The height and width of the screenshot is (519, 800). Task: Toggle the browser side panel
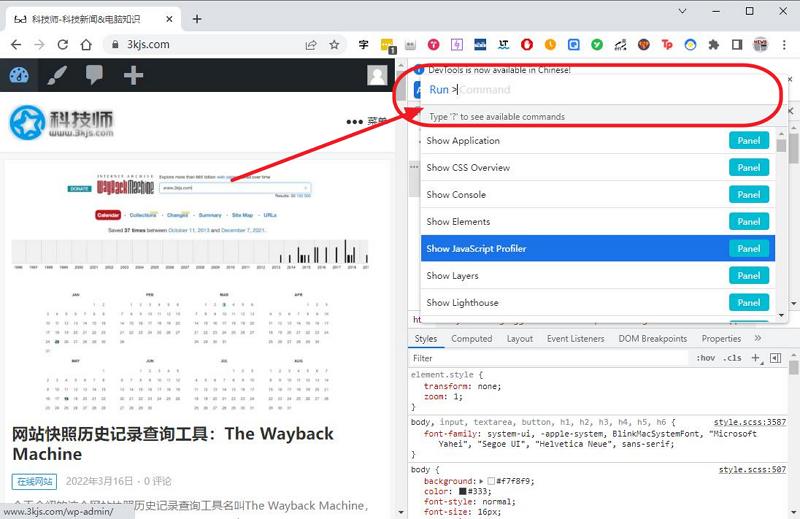click(737, 45)
